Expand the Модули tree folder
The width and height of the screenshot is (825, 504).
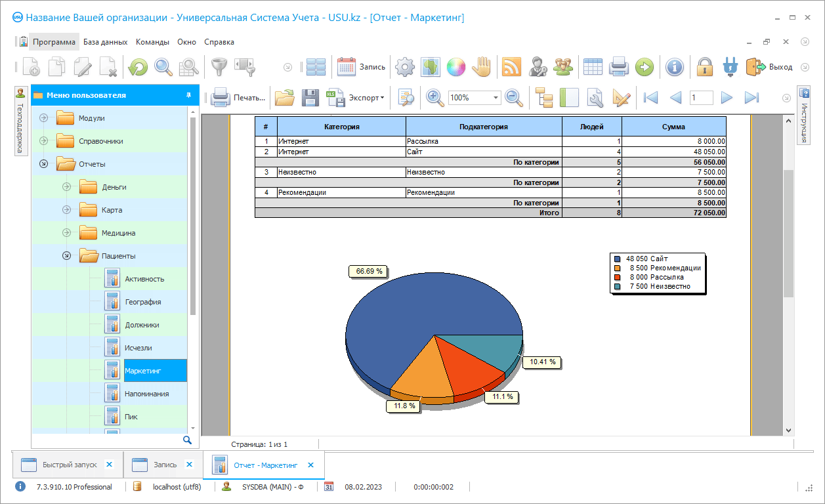click(44, 118)
